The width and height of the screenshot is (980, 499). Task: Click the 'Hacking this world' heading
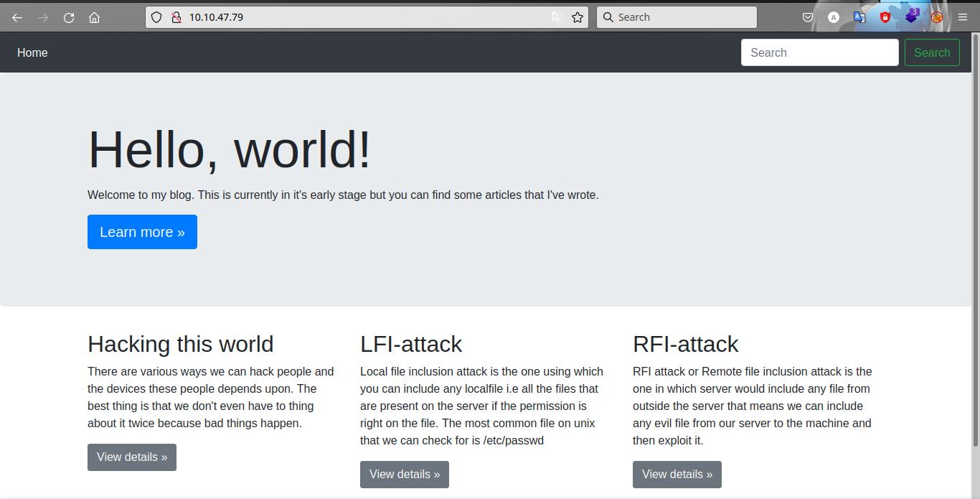pos(181,344)
